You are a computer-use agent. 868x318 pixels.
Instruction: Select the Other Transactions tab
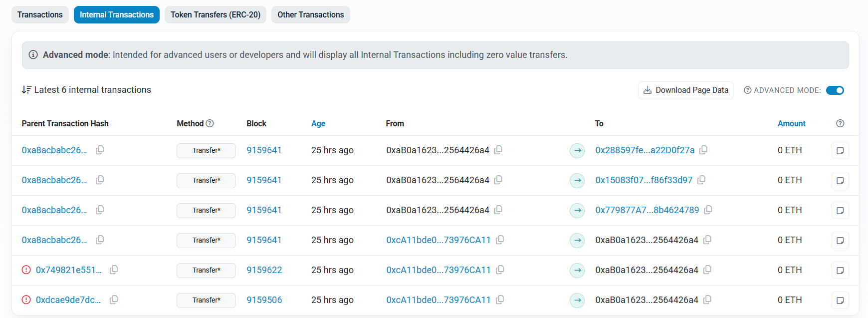click(x=310, y=14)
